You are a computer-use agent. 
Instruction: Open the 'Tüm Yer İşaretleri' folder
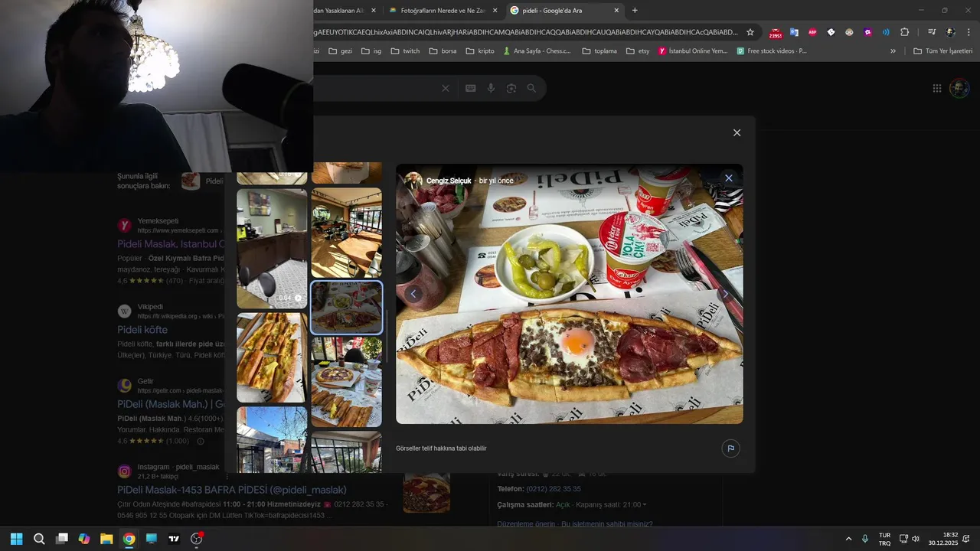pos(942,51)
